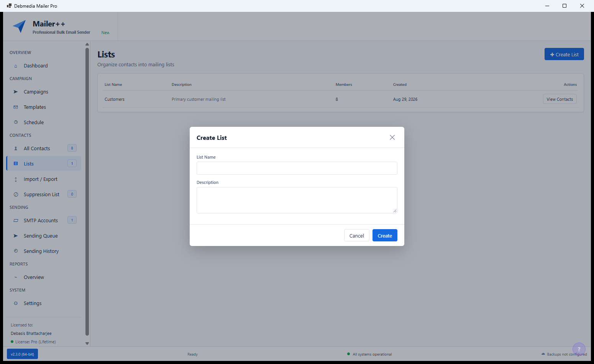The image size is (594, 364).
Task: Focus the Description text area
Action: [x=297, y=200]
